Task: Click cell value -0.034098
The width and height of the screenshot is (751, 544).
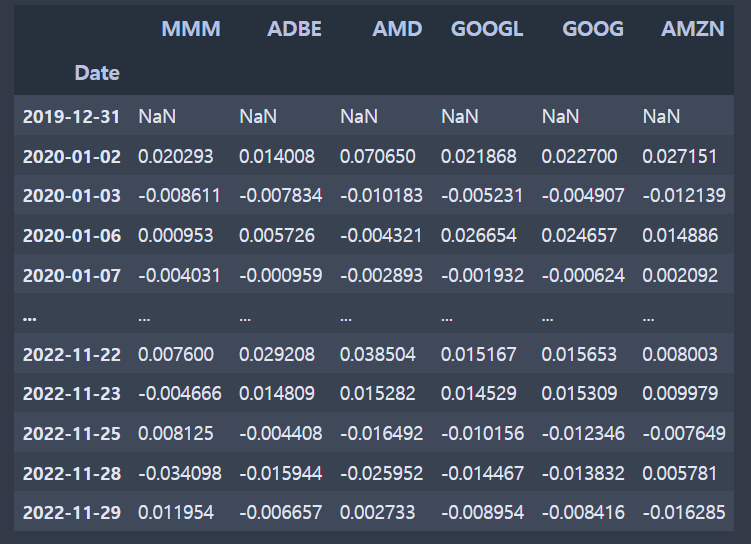Action: [x=180, y=474]
